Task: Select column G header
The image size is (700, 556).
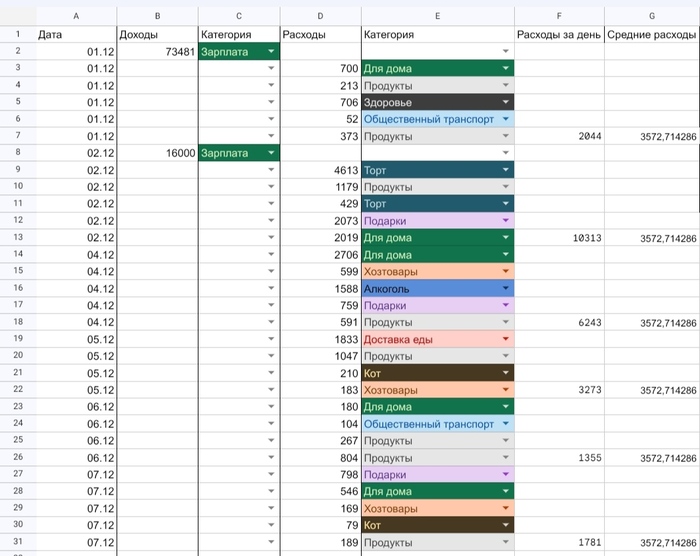Action: (x=652, y=16)
